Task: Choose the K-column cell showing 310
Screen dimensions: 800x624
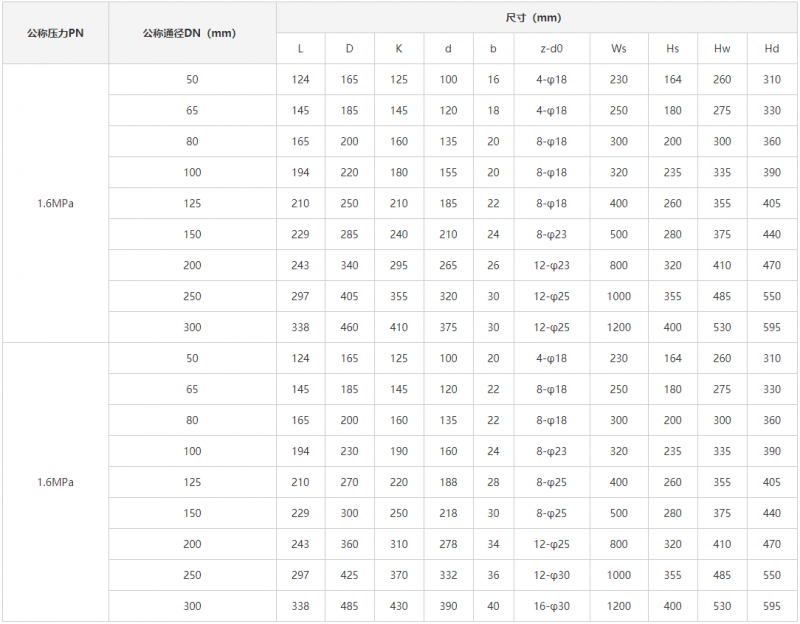Action: pyautogui.click(x=399, y=544)
